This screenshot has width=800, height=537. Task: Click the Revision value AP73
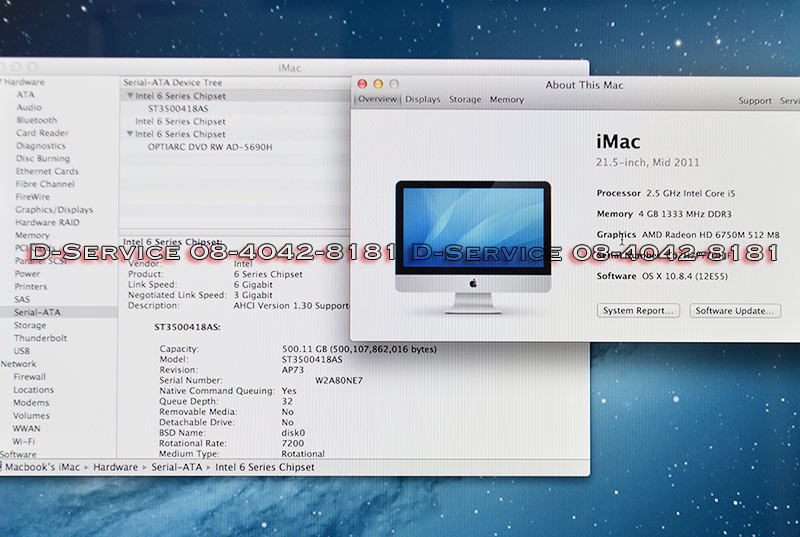[x=293, y=370]
